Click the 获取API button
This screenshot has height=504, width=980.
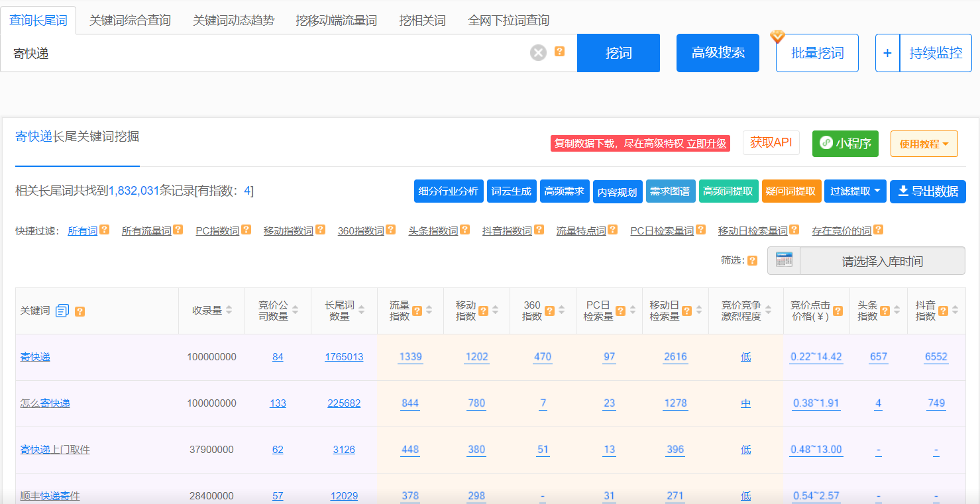771,143
